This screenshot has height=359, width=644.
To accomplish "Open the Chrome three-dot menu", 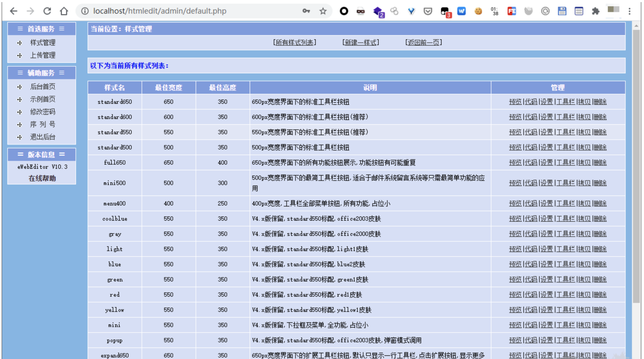I will tap(629, 11).
